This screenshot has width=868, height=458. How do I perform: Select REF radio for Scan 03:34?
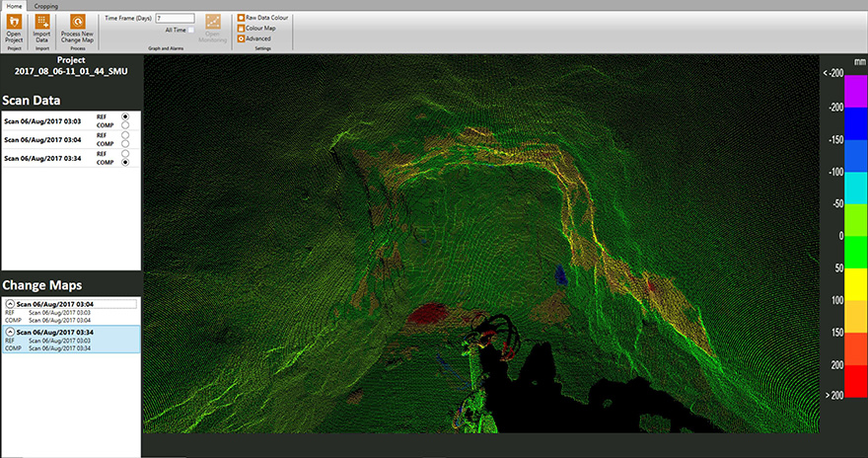point(125,153)
